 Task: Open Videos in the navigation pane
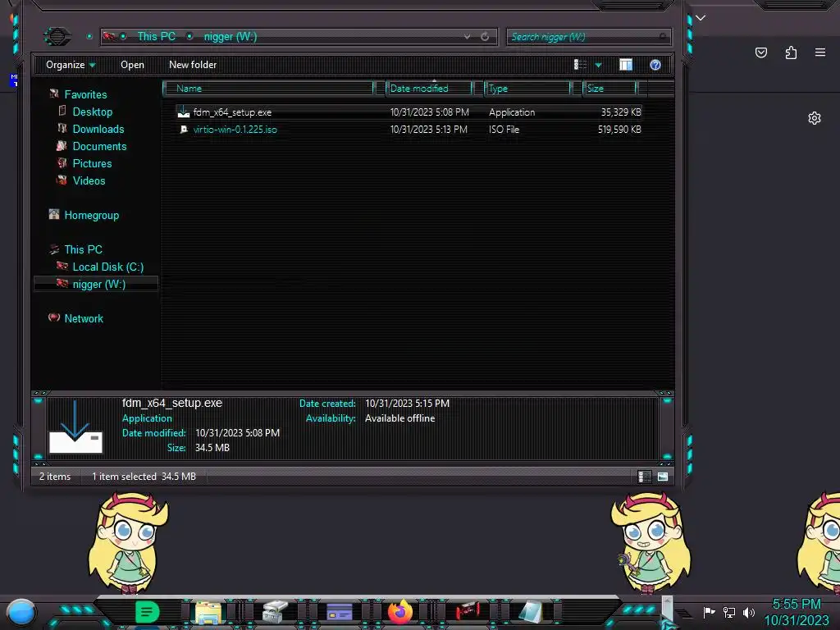[89, 180]
